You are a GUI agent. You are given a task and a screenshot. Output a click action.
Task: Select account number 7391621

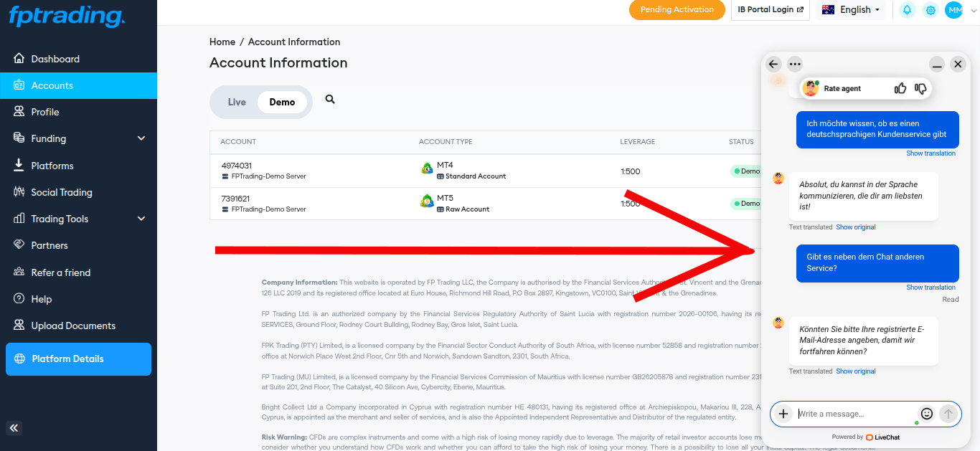[237, 199]
